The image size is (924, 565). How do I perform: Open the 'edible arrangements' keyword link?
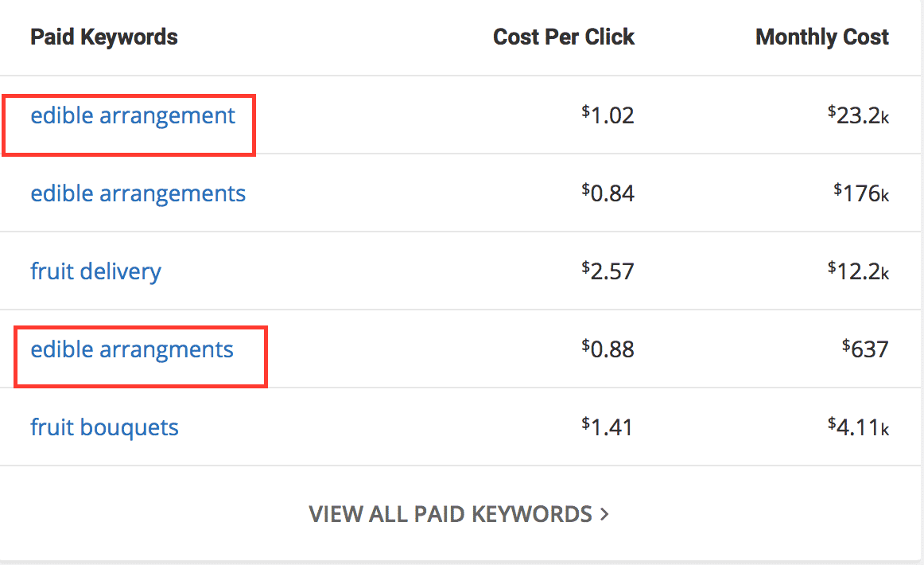coord(138,194)
